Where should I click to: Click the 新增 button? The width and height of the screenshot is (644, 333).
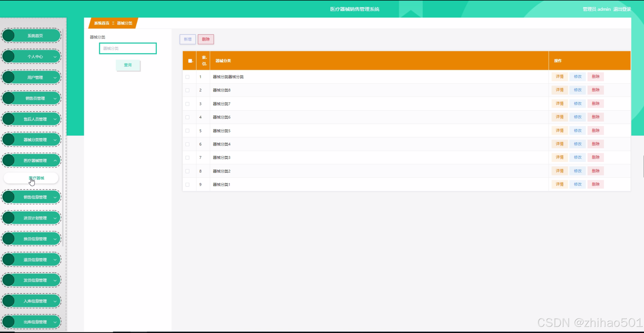(x=187, y=39)
